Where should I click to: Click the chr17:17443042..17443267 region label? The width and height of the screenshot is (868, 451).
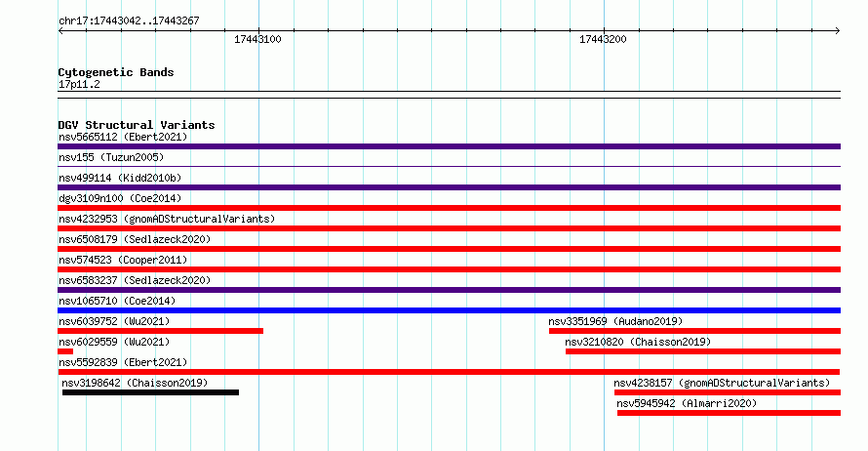(129, 21)
